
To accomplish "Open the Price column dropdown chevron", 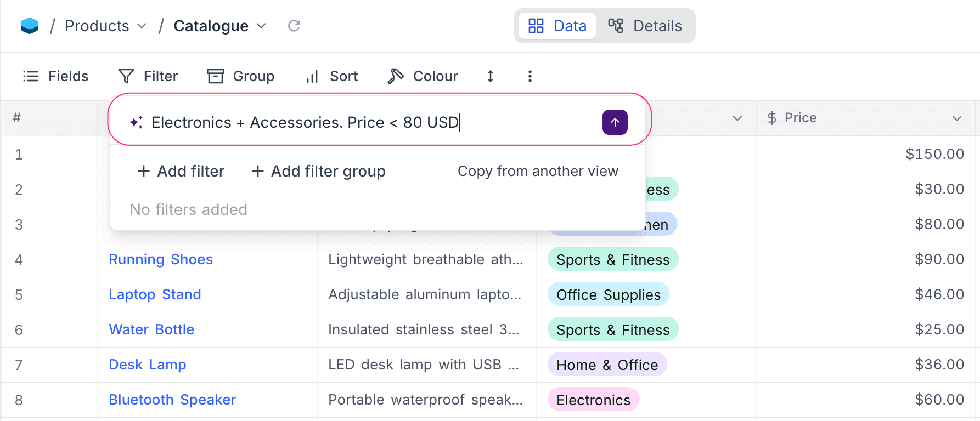I will click(x=956, y=118).
